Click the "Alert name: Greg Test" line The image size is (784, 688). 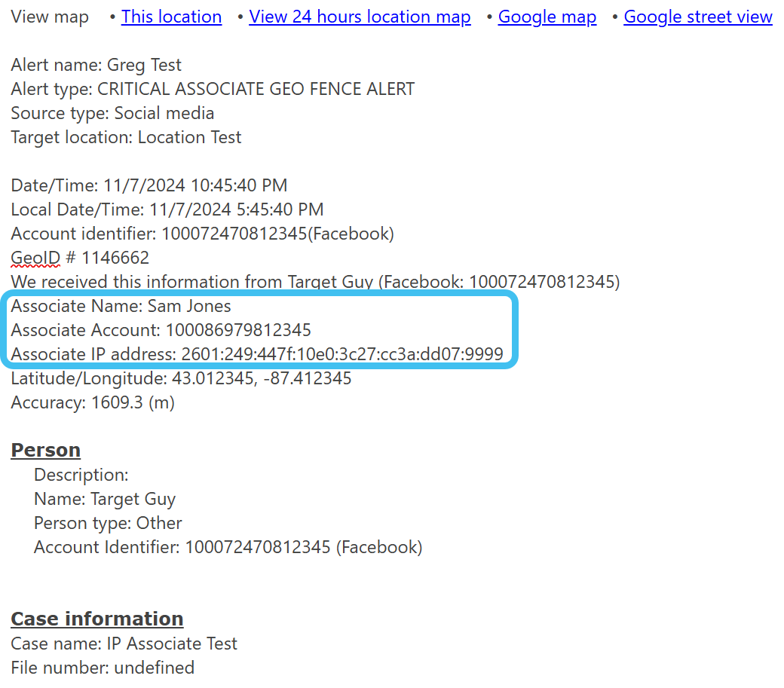96,65
